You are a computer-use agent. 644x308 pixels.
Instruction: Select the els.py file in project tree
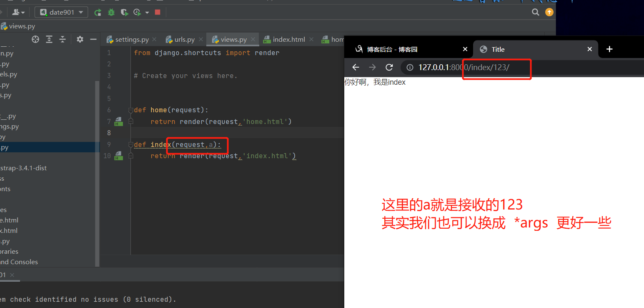(9, 74)
